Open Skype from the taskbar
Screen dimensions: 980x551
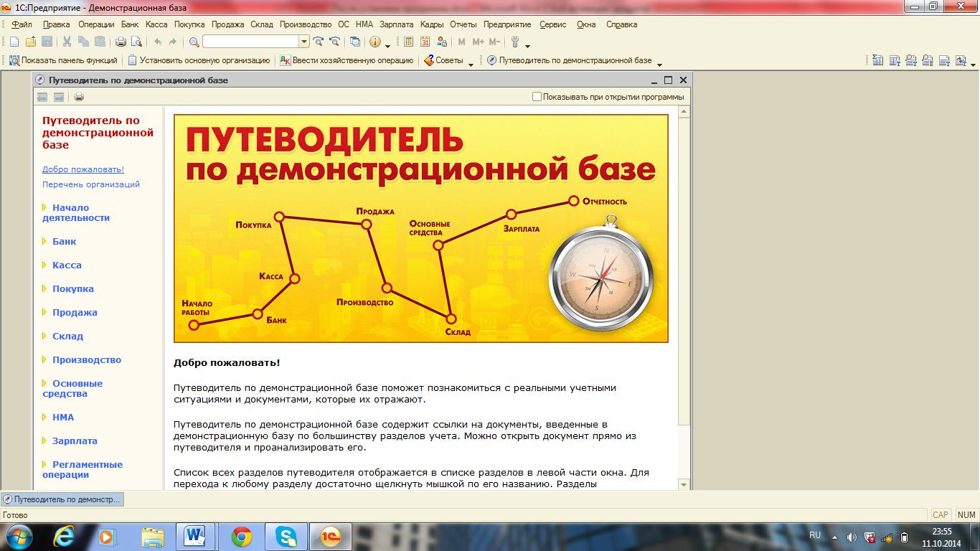286,536
